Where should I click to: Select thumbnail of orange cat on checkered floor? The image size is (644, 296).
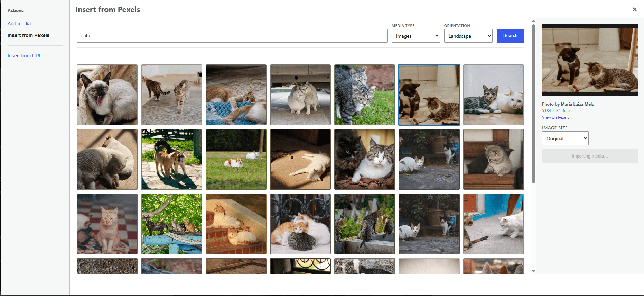click(x=107, y=224)
